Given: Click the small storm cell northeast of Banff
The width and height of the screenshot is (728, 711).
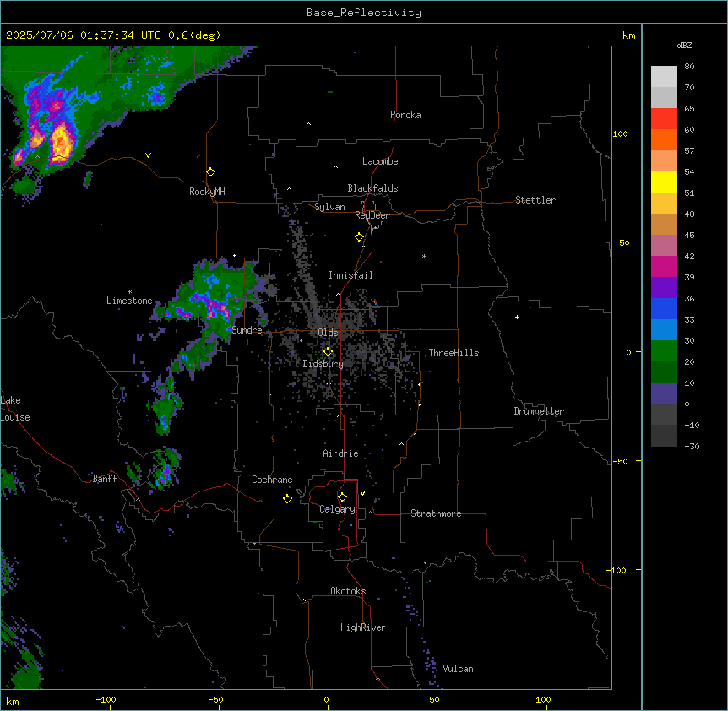Looking at the screenshot, I should (164, 469).
